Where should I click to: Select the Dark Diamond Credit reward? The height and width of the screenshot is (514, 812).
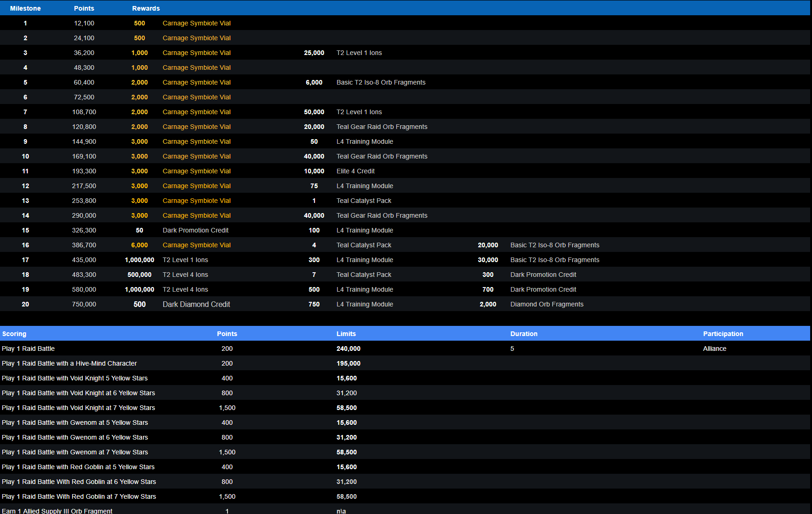tap(196, 304)
